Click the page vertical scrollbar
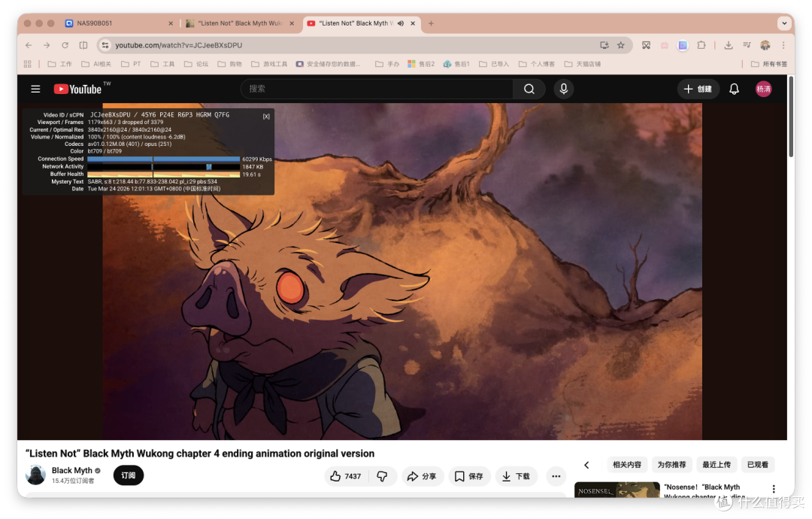 click(x=791, y=117)
